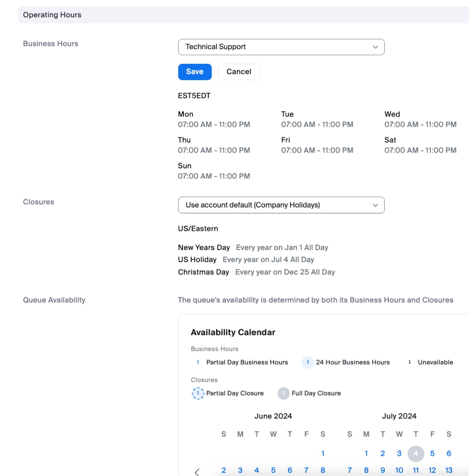Select July 4 closure date in calendar
Screen dimensions: 476x476
coord(415,453)
